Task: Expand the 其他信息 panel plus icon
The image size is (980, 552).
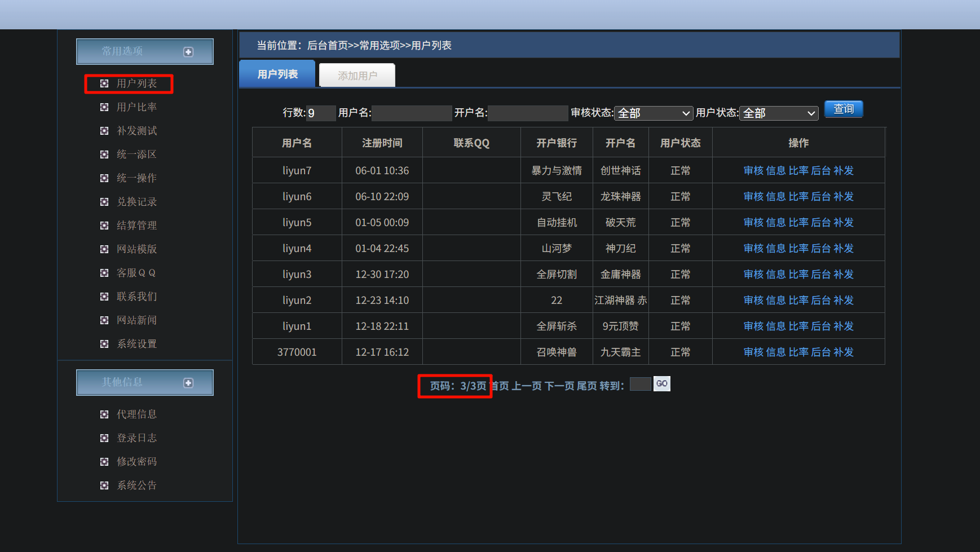Action: pos(188,383)
